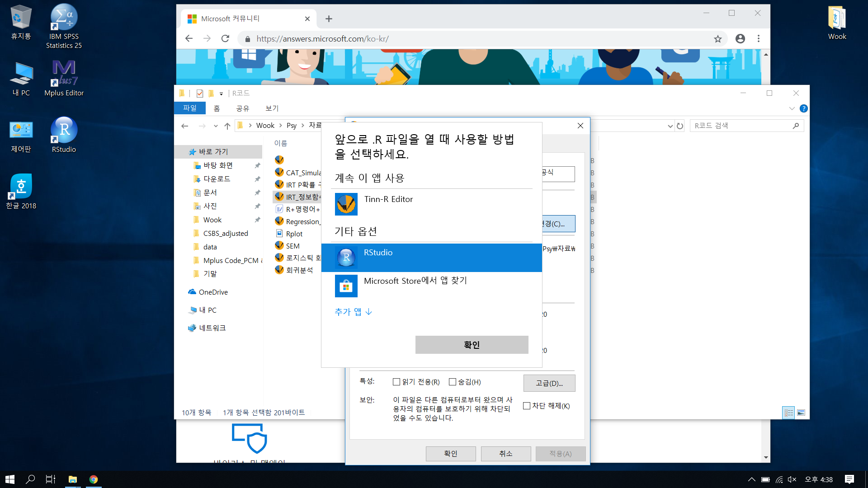Open Chrome from the taskbar
868x488 pixels.
(94, 479)
